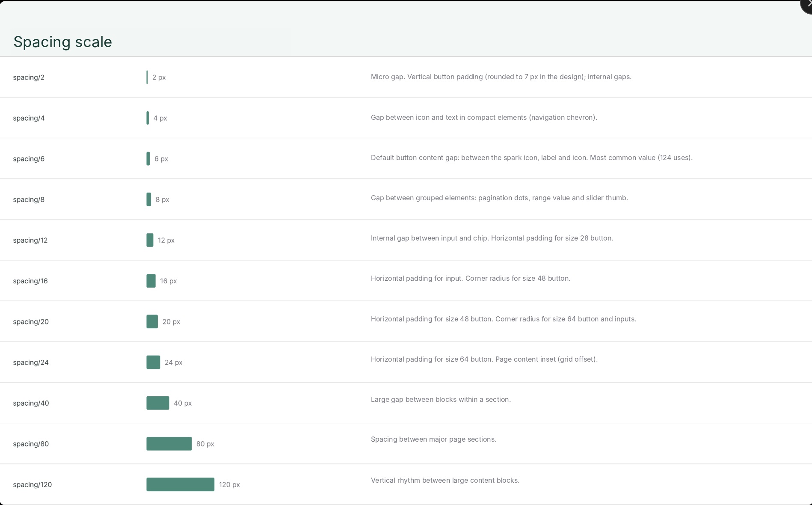
Task: Click the 'Large gap between blocks' description
Action: [441, 400]
